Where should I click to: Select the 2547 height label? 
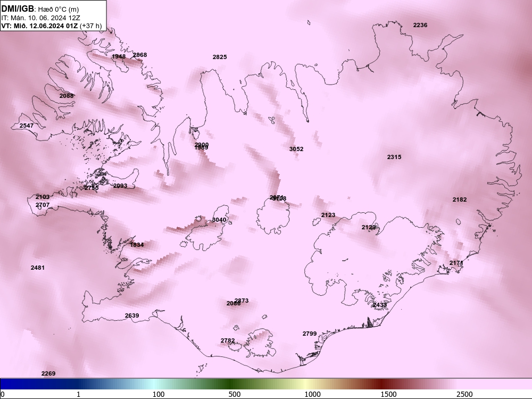click(x=27, y=126)
